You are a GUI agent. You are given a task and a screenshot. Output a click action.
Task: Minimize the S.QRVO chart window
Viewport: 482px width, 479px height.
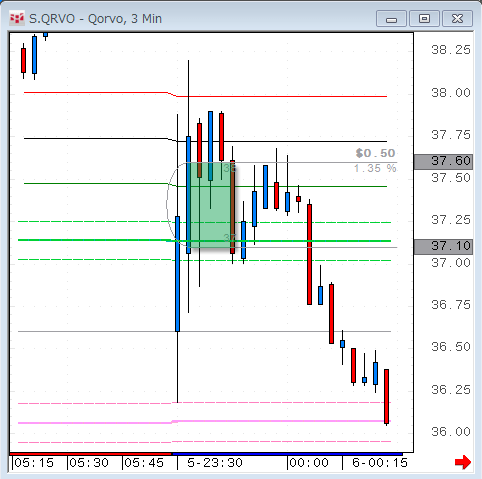point(391,19)
